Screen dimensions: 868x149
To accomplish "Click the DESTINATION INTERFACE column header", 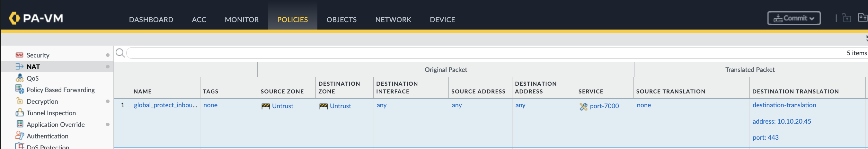I will pyautogui.click(x=397, y=87).
